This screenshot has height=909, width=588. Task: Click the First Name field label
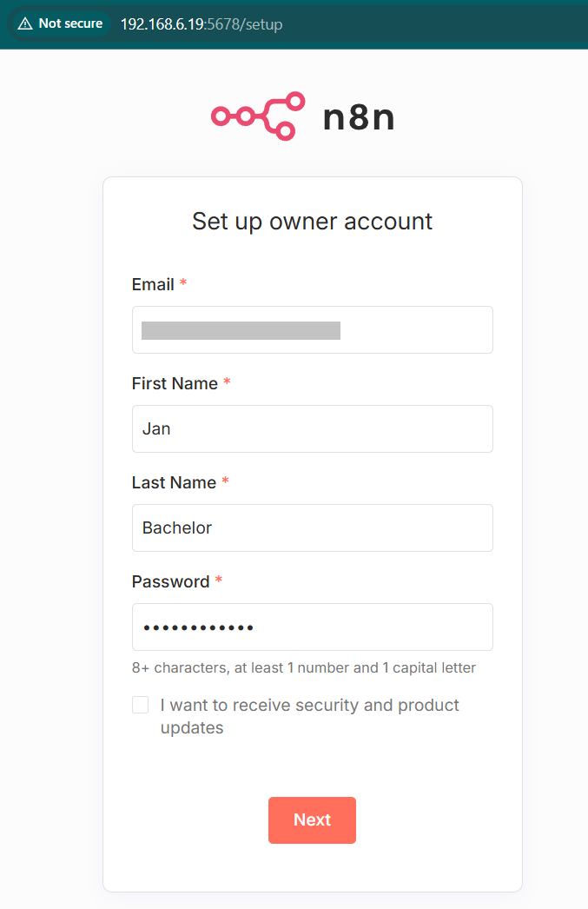click(x=175, y=383)
